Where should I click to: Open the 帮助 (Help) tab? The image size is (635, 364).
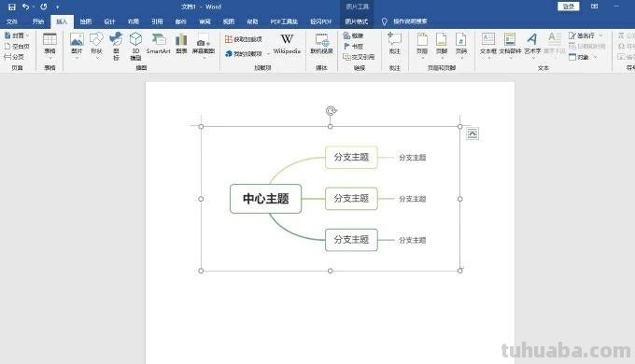point(252,21)
